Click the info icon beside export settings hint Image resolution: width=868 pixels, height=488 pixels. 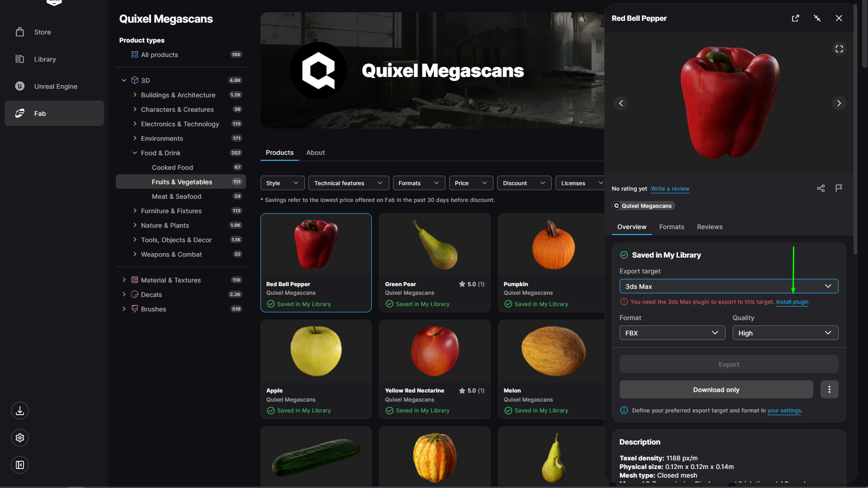pyautogui.click(x=624, y=411)
